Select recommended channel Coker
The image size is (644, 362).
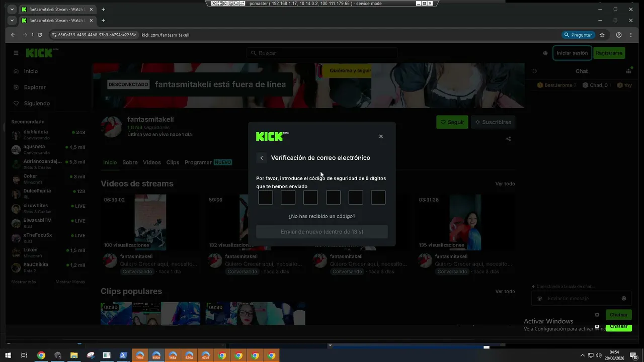[49, 179]
